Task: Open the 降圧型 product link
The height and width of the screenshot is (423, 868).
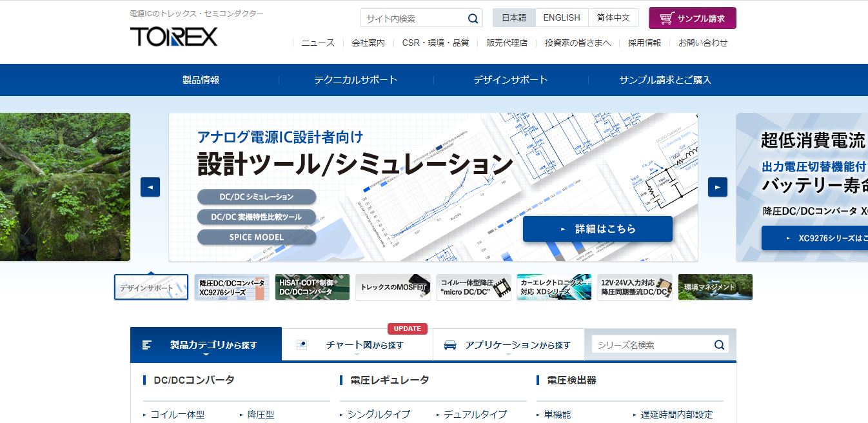Action: point(261,415)
